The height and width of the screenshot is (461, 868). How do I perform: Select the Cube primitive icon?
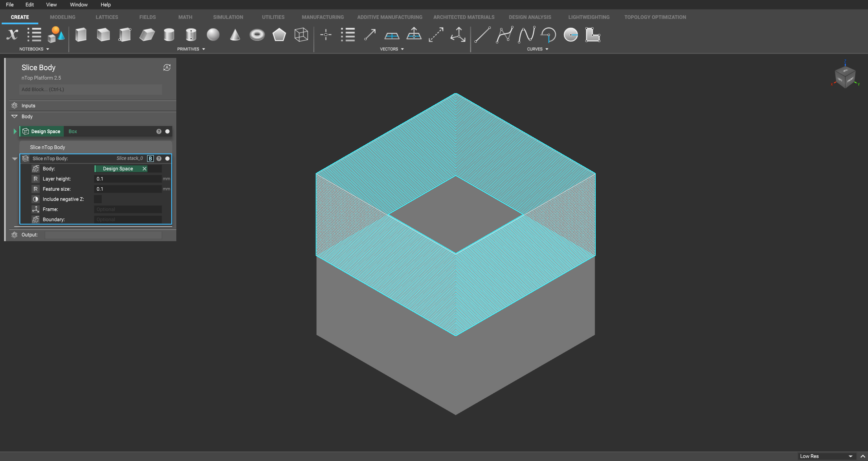[103, 35]
